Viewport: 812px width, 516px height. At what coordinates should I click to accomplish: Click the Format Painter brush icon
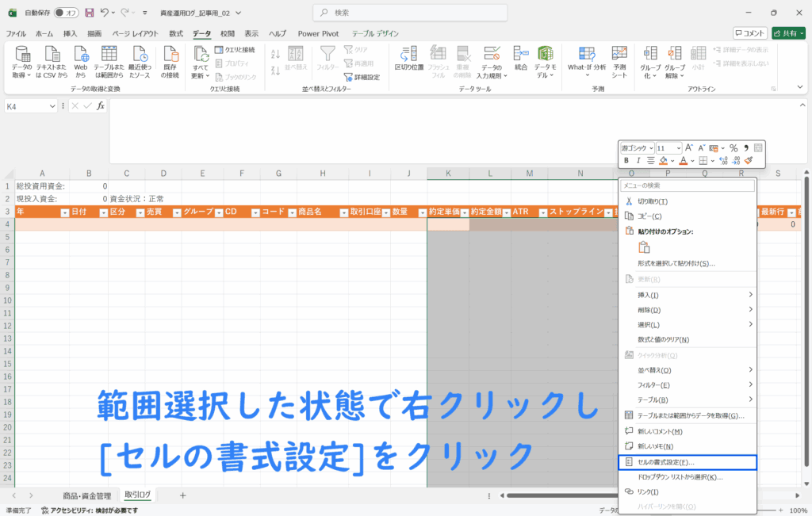(749, 160)
